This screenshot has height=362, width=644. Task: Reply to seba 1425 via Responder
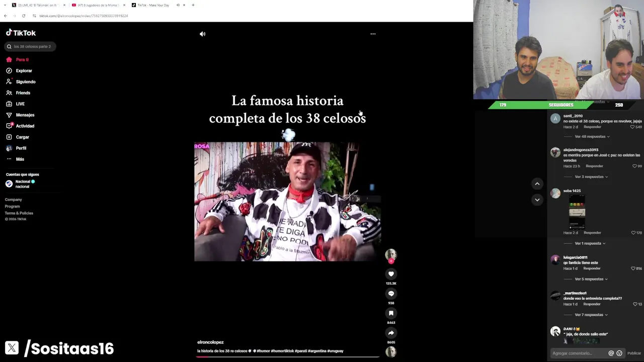pyautogui.click(x=592, y=233)
